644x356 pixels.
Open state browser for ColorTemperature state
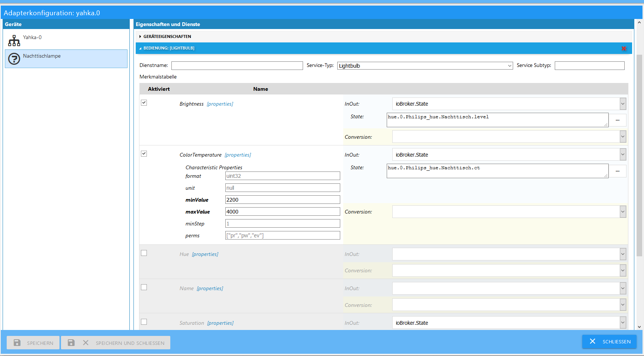[618, 171]
